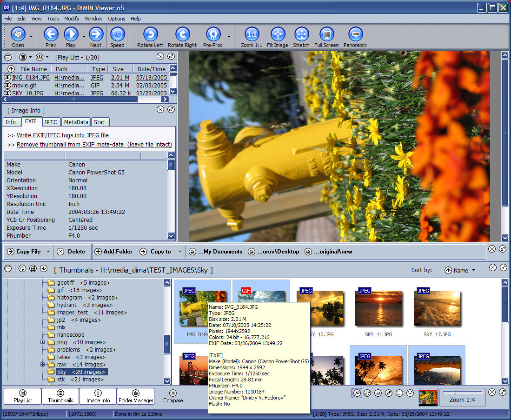Open the Modify menu
Screen dimensions: 511x420
[x=72, y=19]
